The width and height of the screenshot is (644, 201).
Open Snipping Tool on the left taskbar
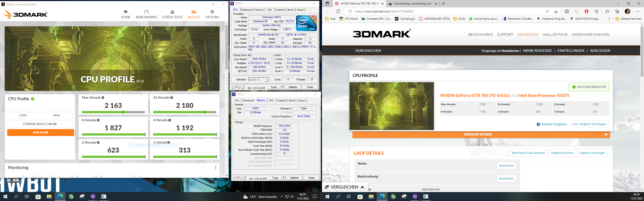point(82,197)
